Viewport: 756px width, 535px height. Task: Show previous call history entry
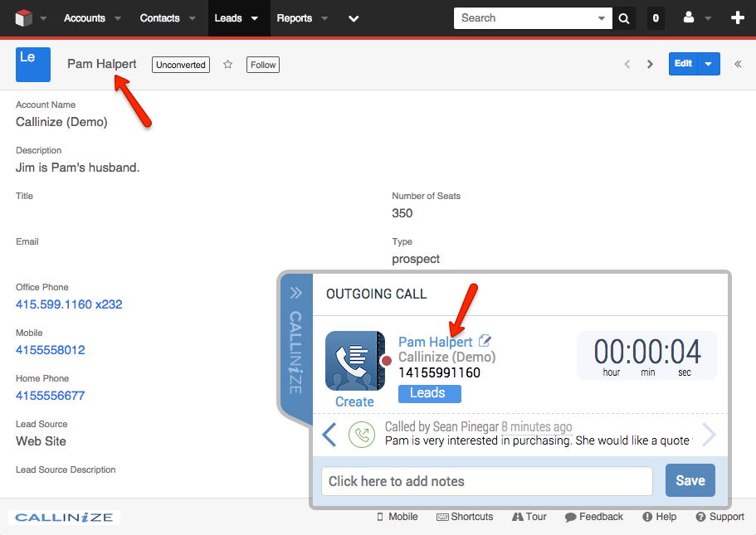[329, 435]
